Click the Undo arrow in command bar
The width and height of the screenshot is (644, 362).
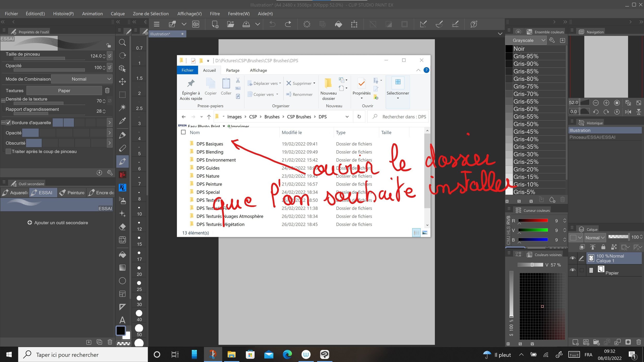tap(272, 24)
